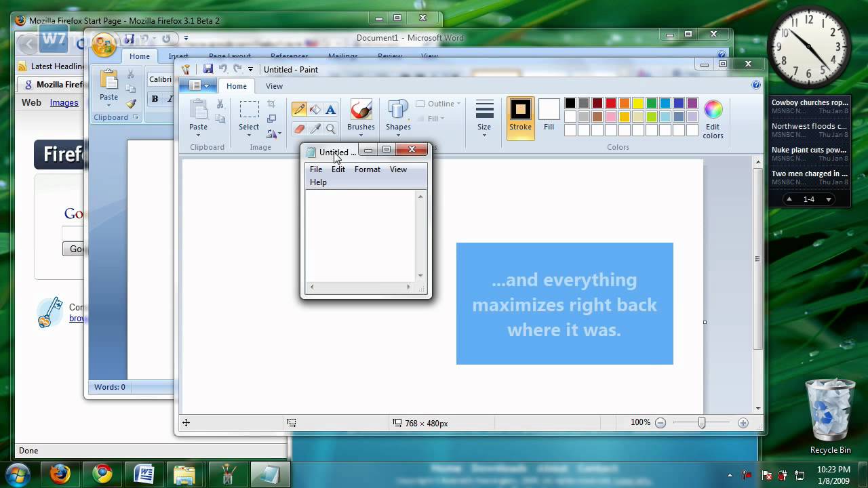Click the Brushes icon in Paint
This screenshot has height=488, width=868.
[x=361, y=110]
